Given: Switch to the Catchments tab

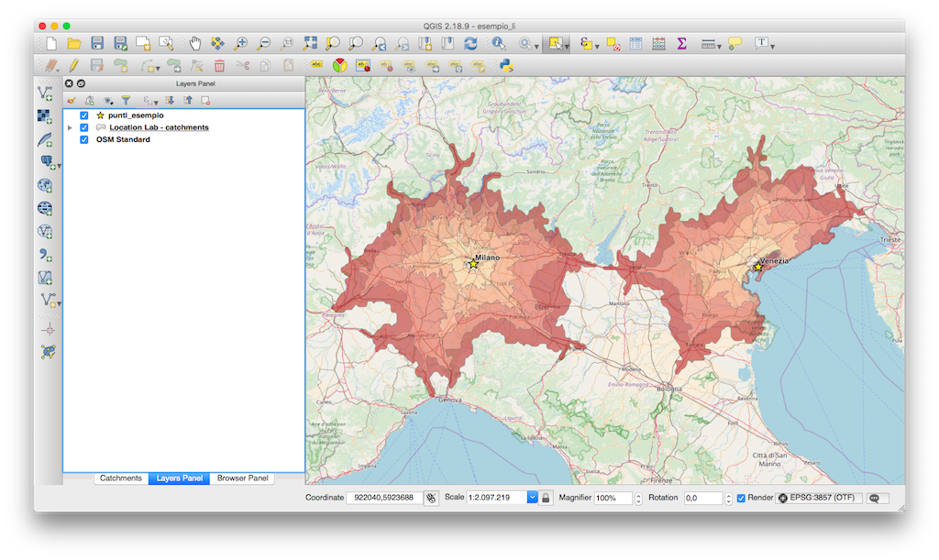Looking at the screenshot, I should [121, 478].
